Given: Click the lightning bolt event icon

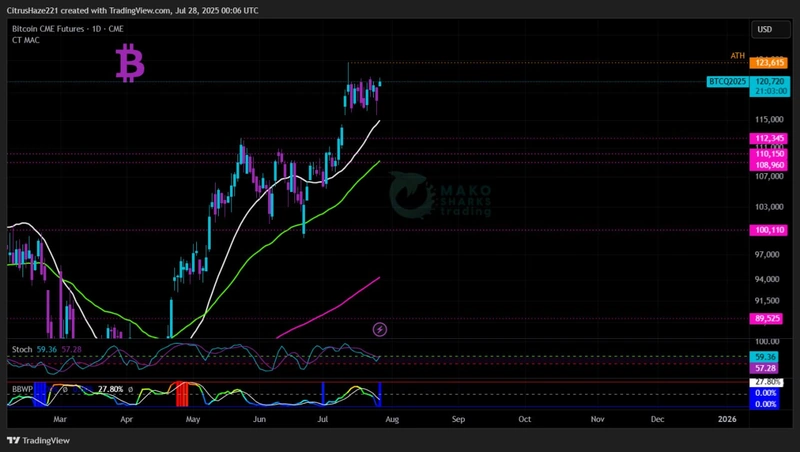Looking at the screenshot, I should point(380,329).
